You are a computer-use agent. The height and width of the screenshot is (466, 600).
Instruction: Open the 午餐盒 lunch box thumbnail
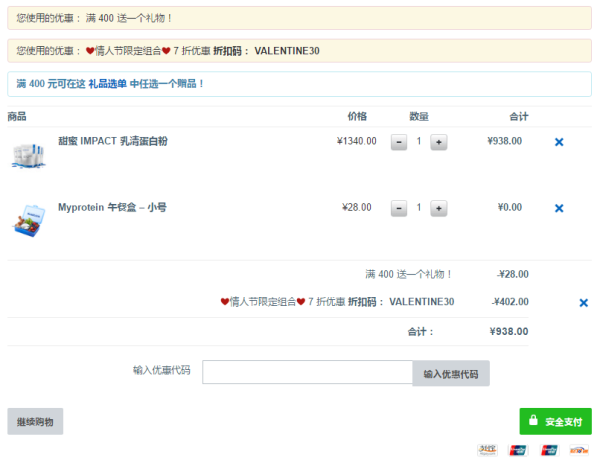[x=29, y=220]
